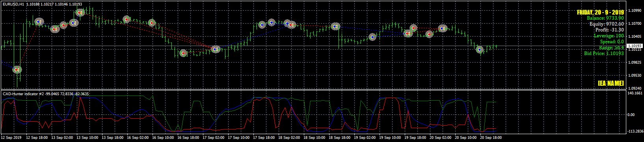The height and width of the screenshot is (142, 644).
Task: Select the red marker before 20 Sep 02:00
Action: tap(429, 34)
